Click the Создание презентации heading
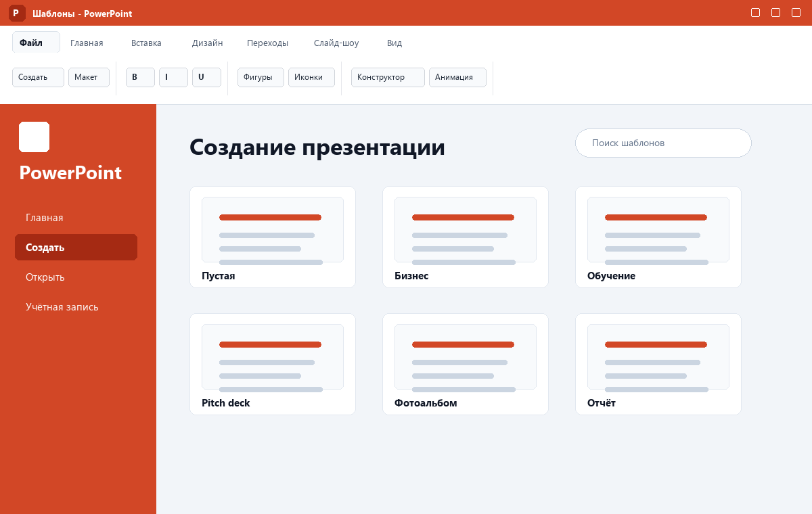Screen dimensions: 812x514 pos(317,147)
